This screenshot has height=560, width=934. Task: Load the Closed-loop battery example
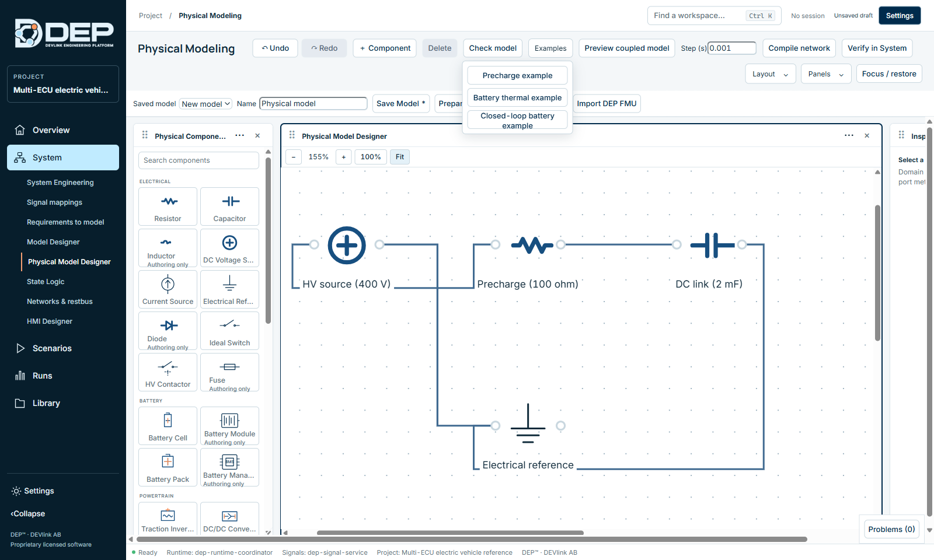point(517,120)
